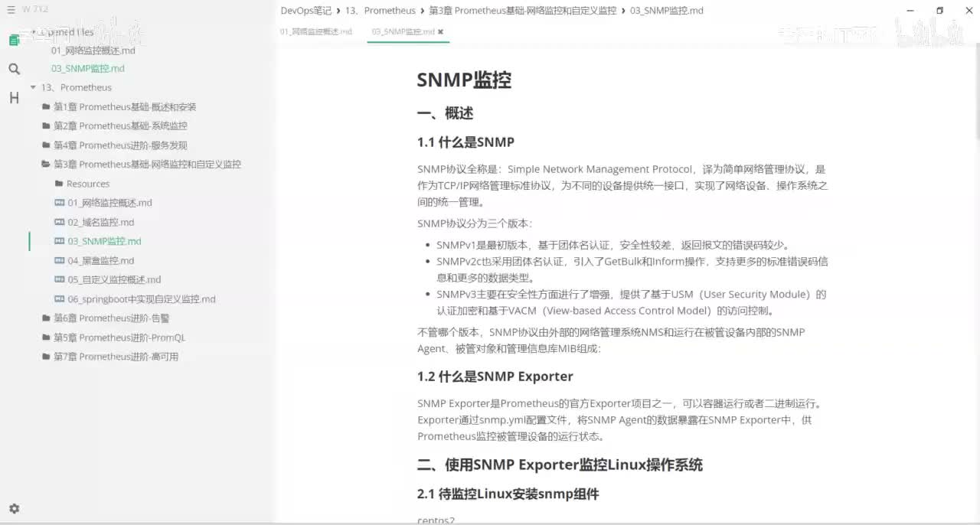Click 03_SNMP监控.md in the breadcrumb
Image resolution: width=980 pixels, height=525 pixels.
coord(666,11)
